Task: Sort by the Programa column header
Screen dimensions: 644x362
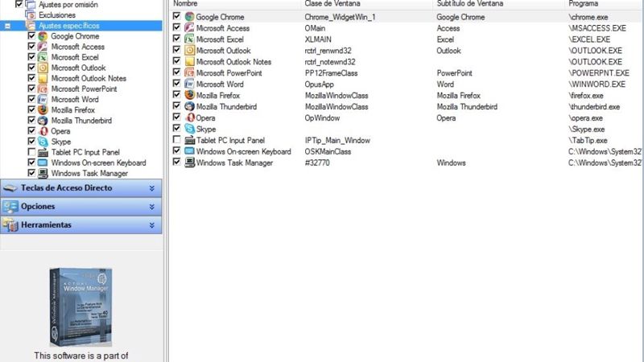Action: (604, 4)
